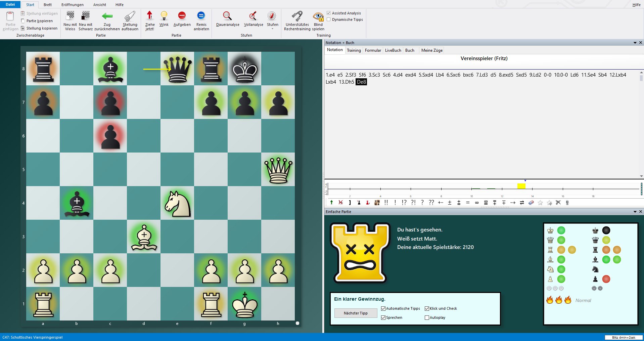Viewport: 644px width, 341px height.
Task: Click the microphone icon in annotation bar
Action: point(567,203)
